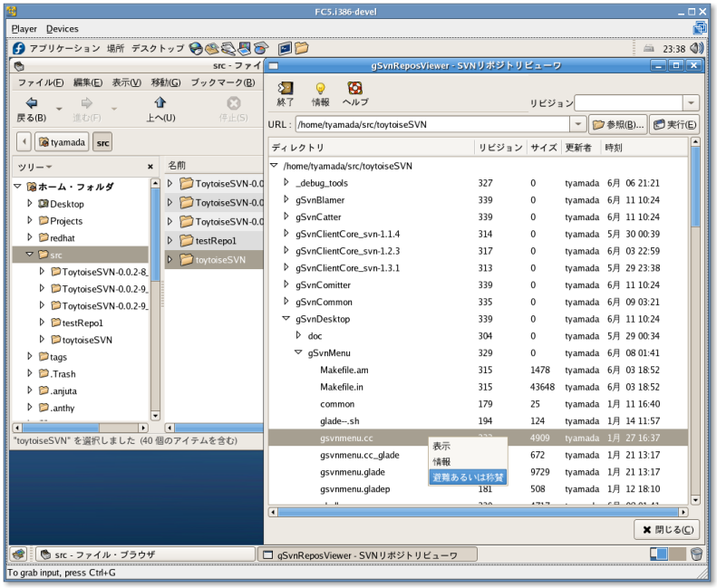Viewport: 717px width, 588px height.
Task: Select the Makefile.am row
Action: [478, 370]
